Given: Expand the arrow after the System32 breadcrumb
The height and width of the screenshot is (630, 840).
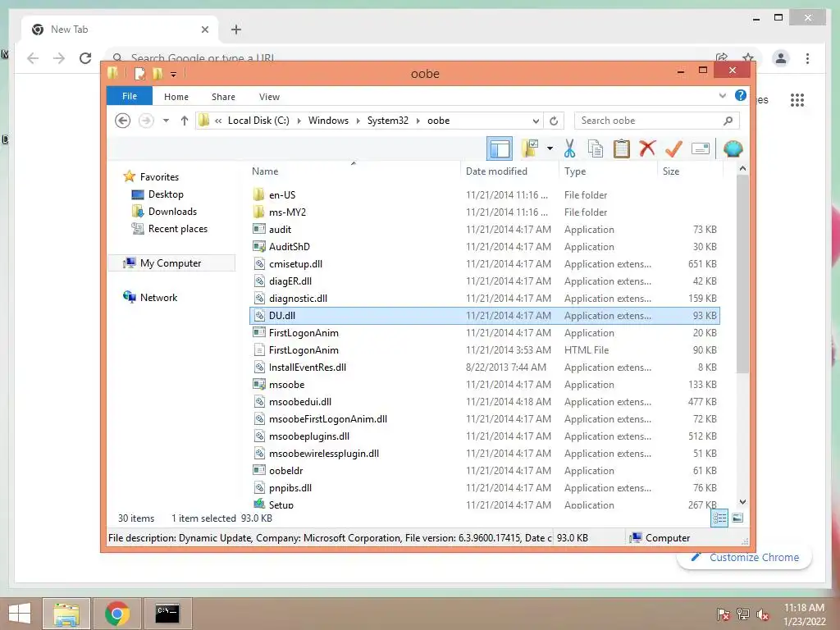Looking at the screenshot, I should [418, 121].
